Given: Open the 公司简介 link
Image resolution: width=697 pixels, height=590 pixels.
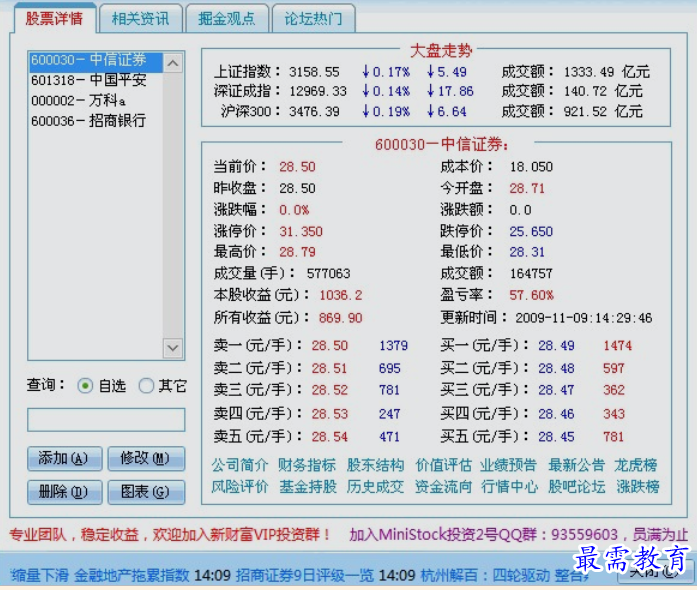Looking at the screenshot, I should coord(240,465).
